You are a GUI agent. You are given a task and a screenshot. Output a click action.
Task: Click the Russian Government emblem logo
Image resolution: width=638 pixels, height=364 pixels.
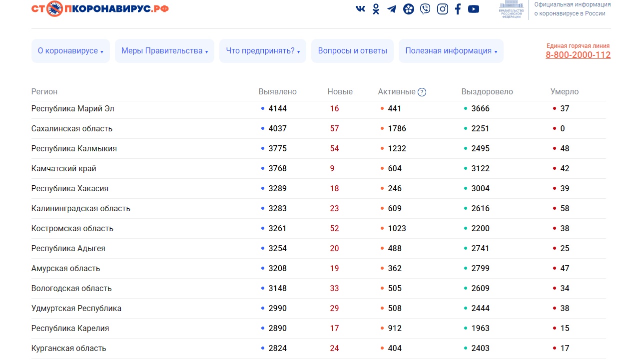pos(512,9)
